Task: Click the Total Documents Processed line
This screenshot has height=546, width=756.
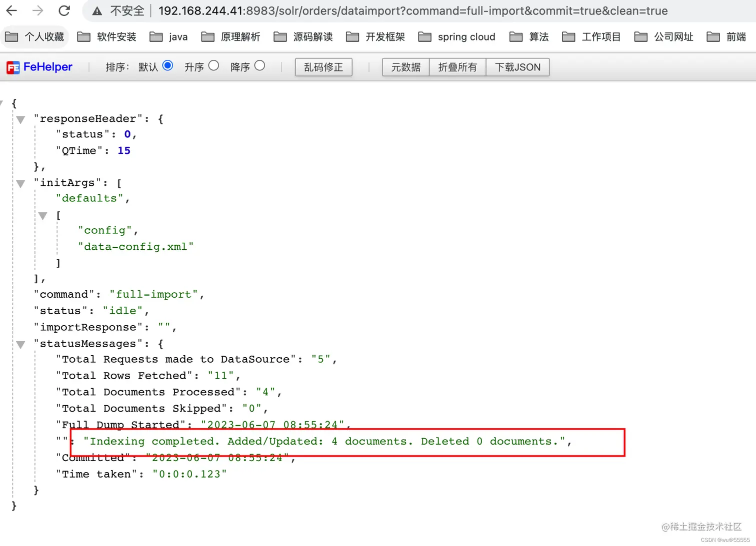Action: click(x=168, y=392)
